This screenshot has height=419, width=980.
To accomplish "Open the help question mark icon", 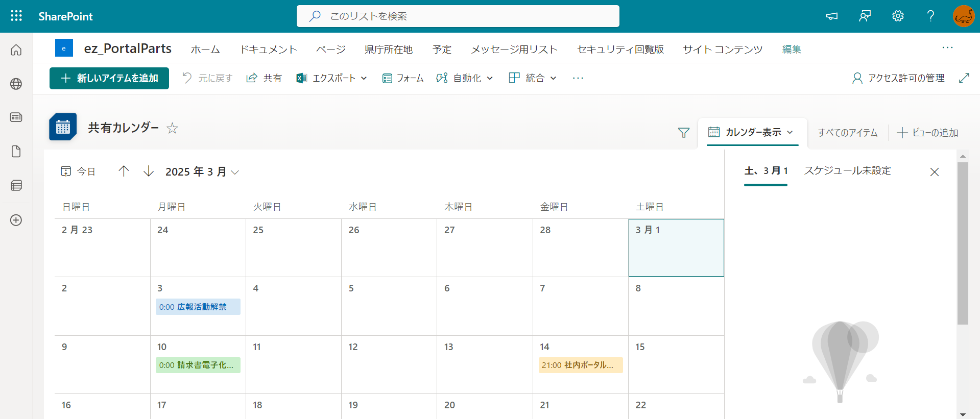I will [930, 16].
